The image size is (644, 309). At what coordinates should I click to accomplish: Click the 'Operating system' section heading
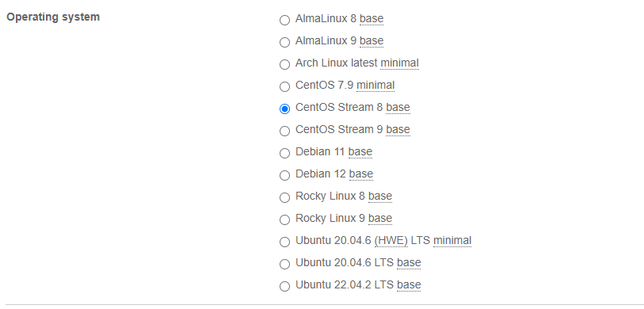(x=53, y=17)
